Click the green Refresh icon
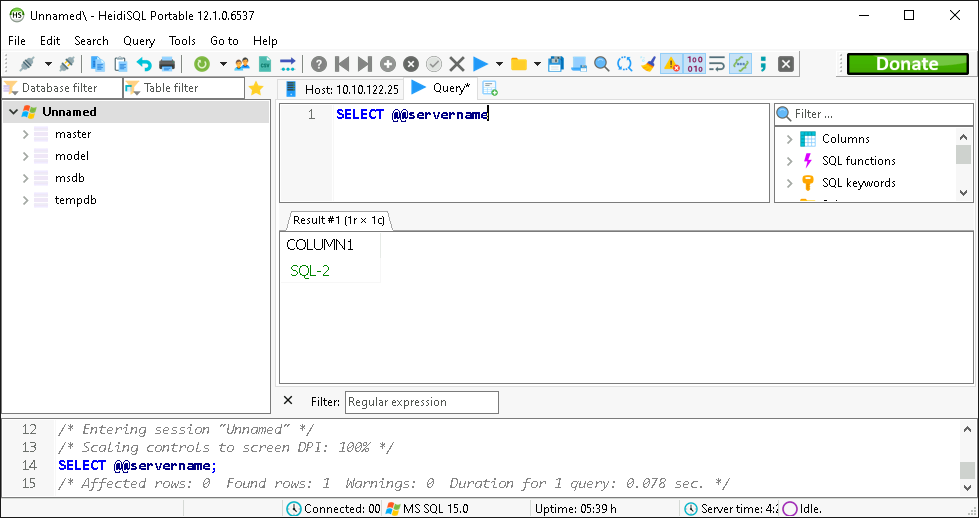Screen dimensions: 979x518 (x=202, y=64)
